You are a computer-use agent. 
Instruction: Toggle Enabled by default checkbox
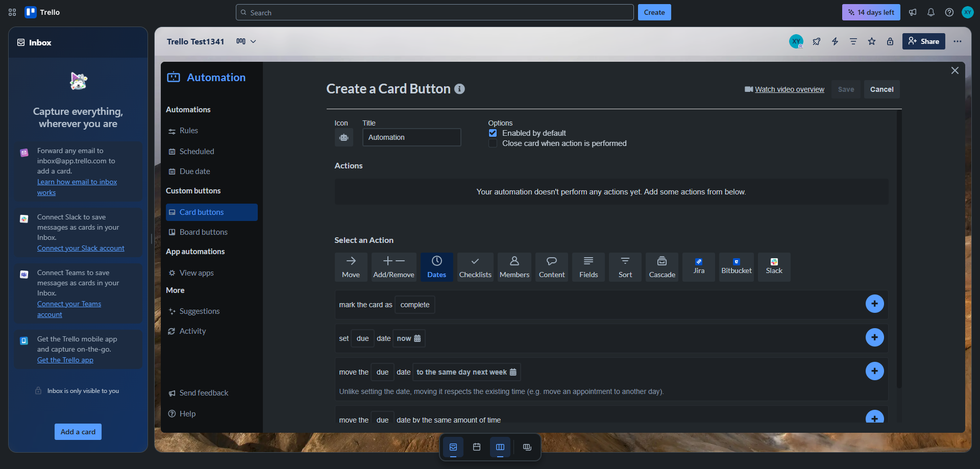(493, 133)
